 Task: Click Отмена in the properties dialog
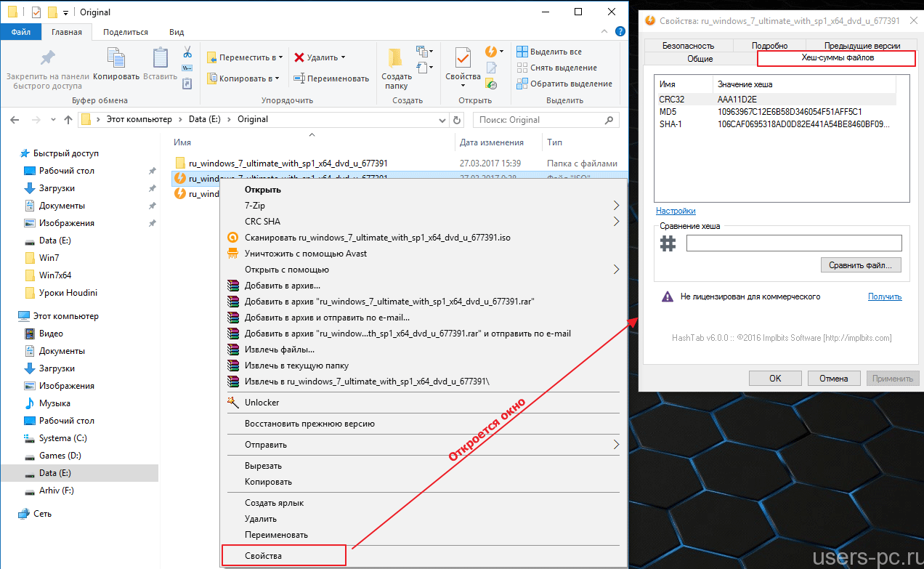coord(834,378)
